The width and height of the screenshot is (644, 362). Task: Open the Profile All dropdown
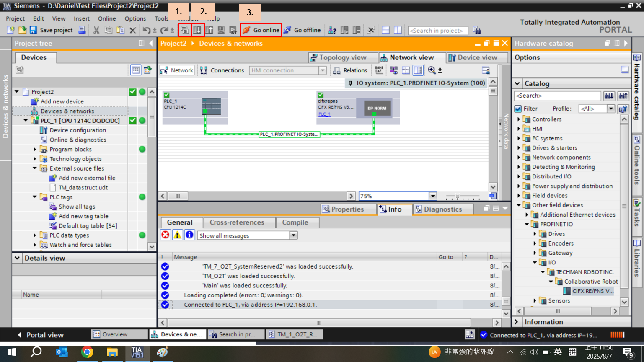click(x=611, y=109)
